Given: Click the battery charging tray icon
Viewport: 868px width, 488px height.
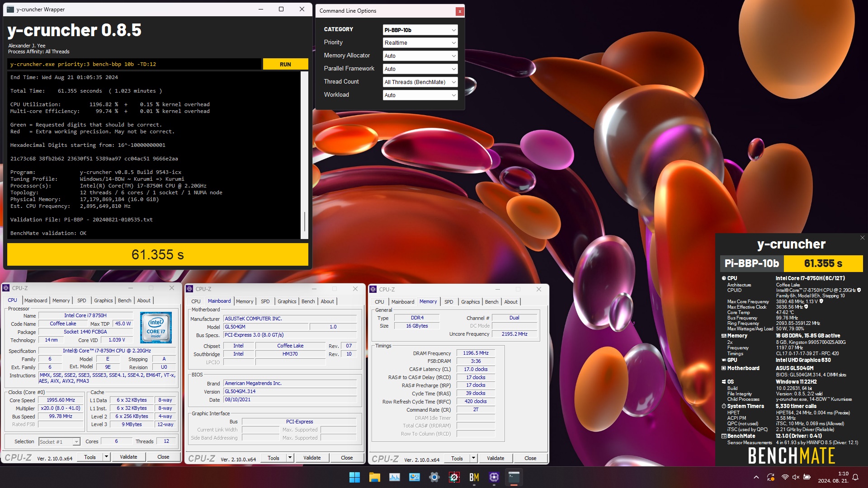Looking at the screenshot, I should tap(807, 477).
